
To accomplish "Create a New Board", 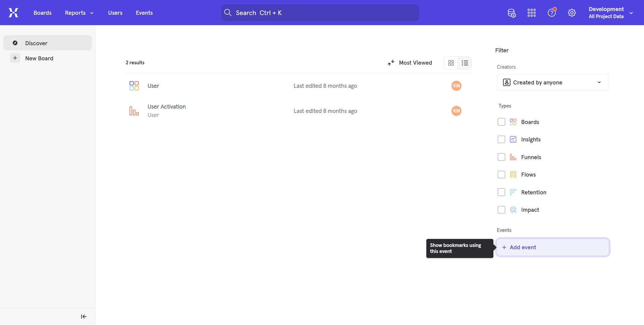I will (39, 58).
